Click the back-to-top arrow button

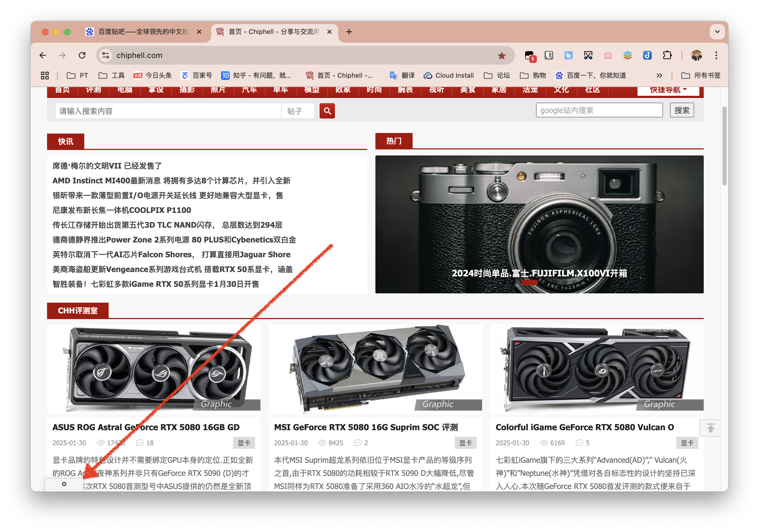tap(710, 428)
